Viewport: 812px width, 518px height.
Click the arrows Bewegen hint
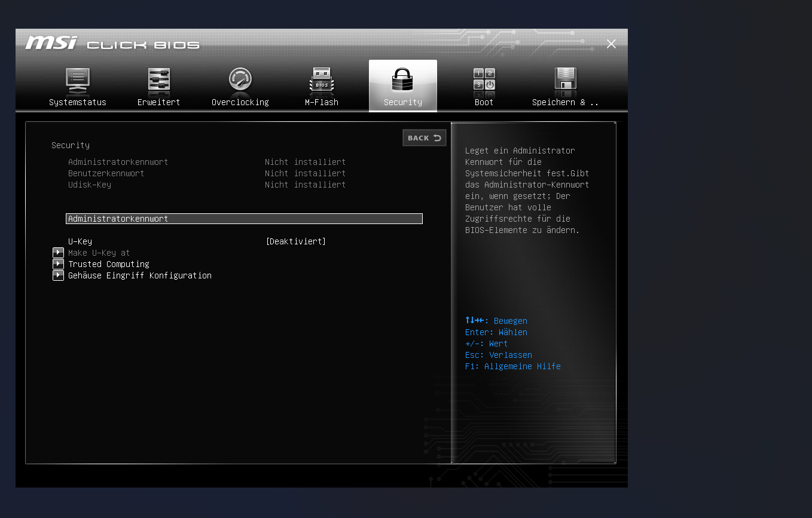[x=496, y=321]
